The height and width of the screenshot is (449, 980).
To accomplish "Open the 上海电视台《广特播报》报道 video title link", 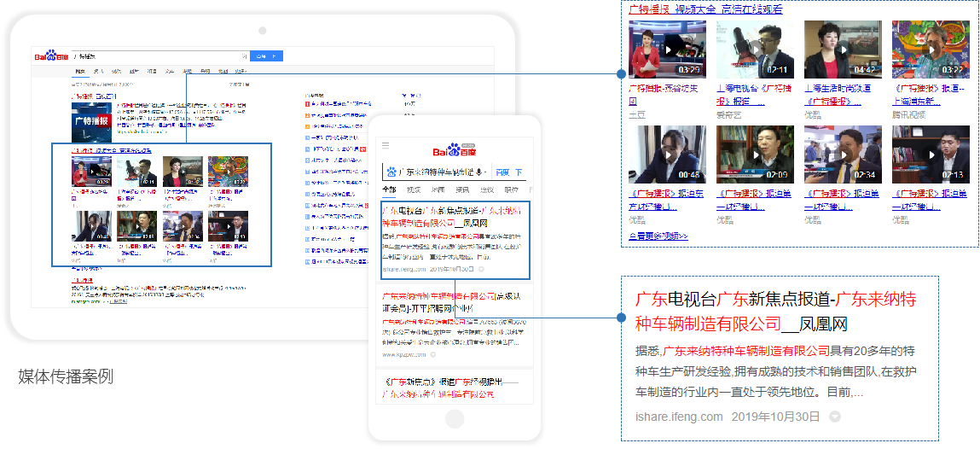I will pyautogui.click(x=752, y=95).
